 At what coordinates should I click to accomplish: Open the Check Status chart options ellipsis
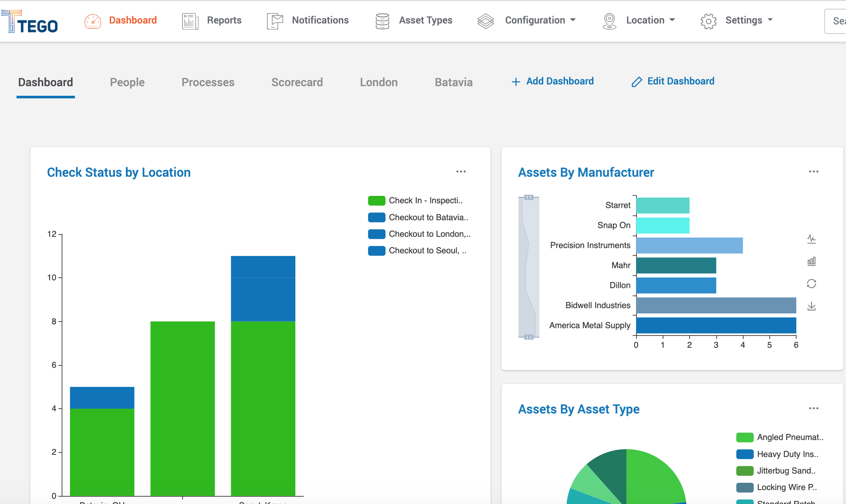461,171
